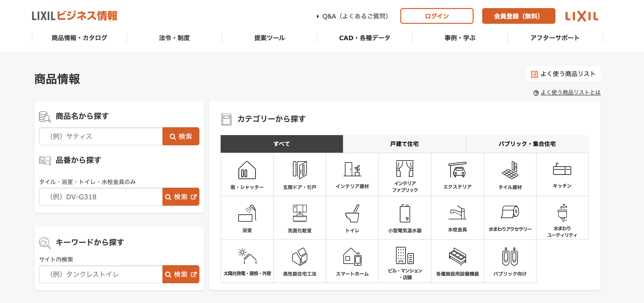The height and width of the screenshot is (303, 644).
Task: Open the エクステリア carport icon
Action: [x=457, y=170]
